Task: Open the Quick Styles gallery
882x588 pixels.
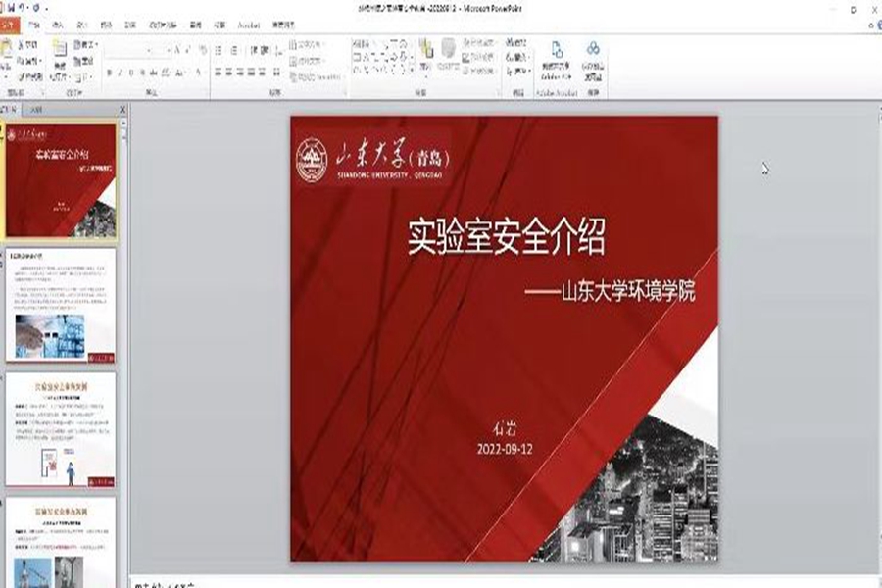Action: (448, 55)
